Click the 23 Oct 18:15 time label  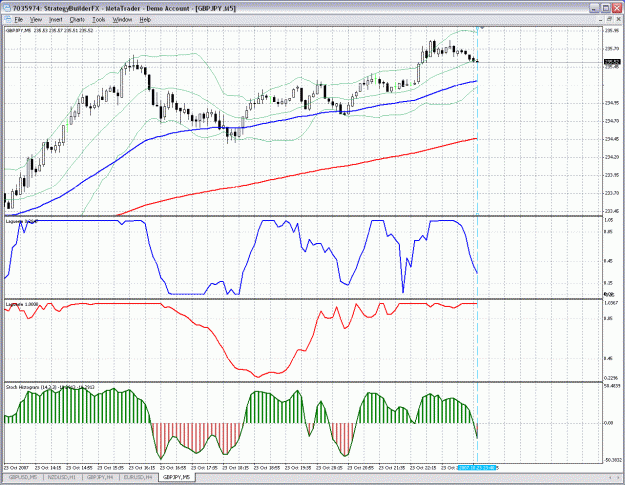(x=236, y=467)
